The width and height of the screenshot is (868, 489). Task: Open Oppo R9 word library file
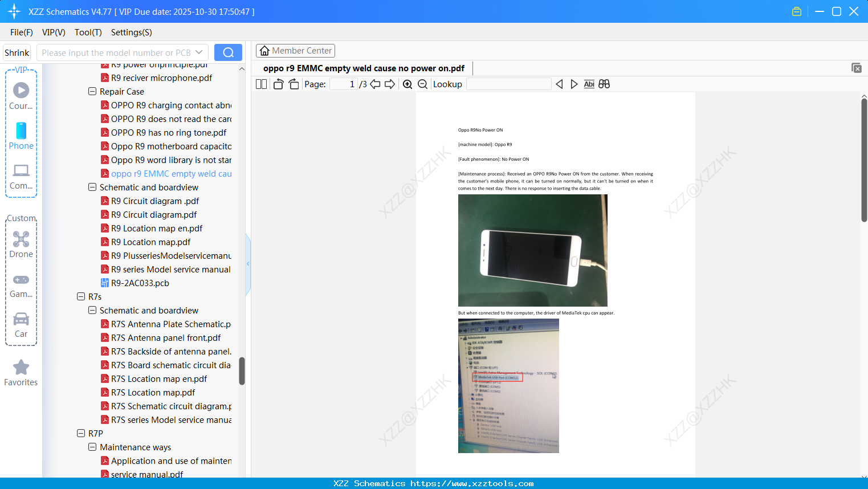point(171,160)
